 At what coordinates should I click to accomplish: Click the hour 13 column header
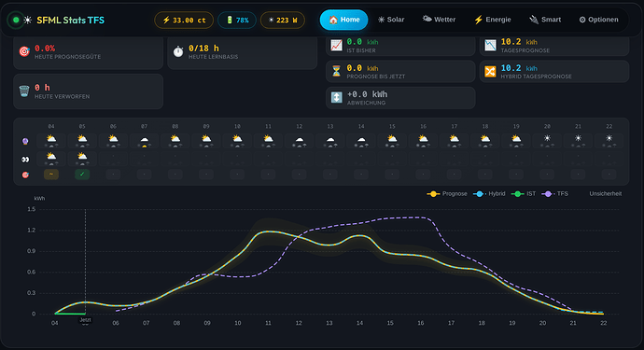coord(330,127)
